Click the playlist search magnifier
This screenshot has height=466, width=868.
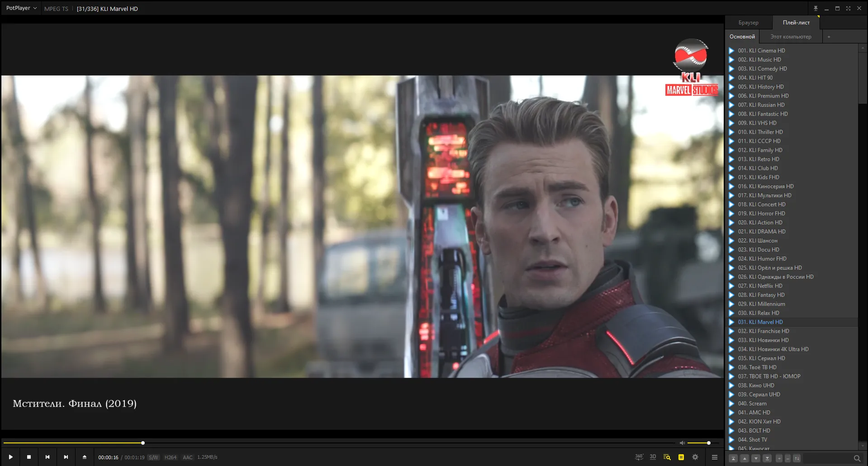(857, 458)
